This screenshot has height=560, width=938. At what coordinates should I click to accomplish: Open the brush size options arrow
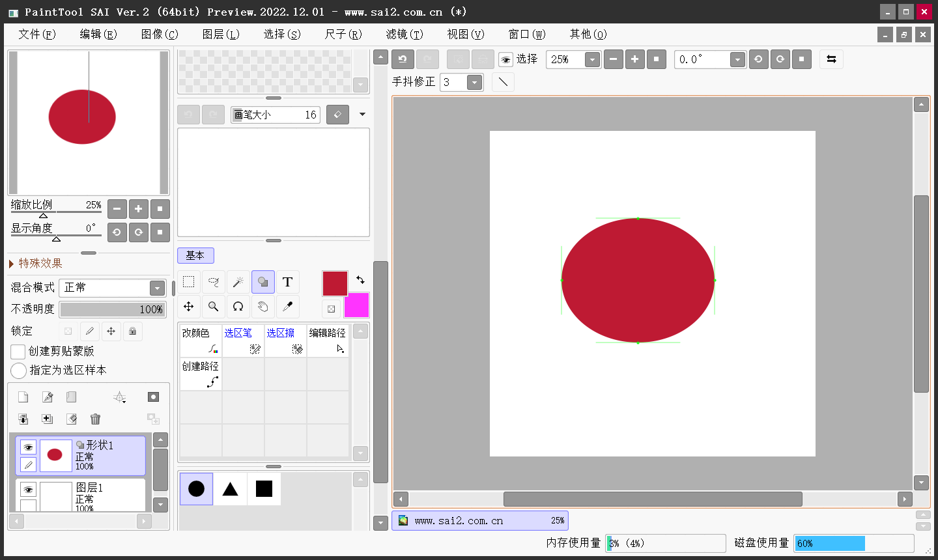pos(362,115)
